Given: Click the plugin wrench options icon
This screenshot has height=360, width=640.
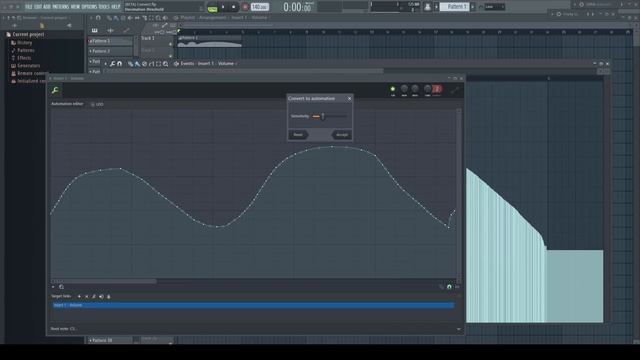Looking at the screenshot, I should click(x=55, y=90).
